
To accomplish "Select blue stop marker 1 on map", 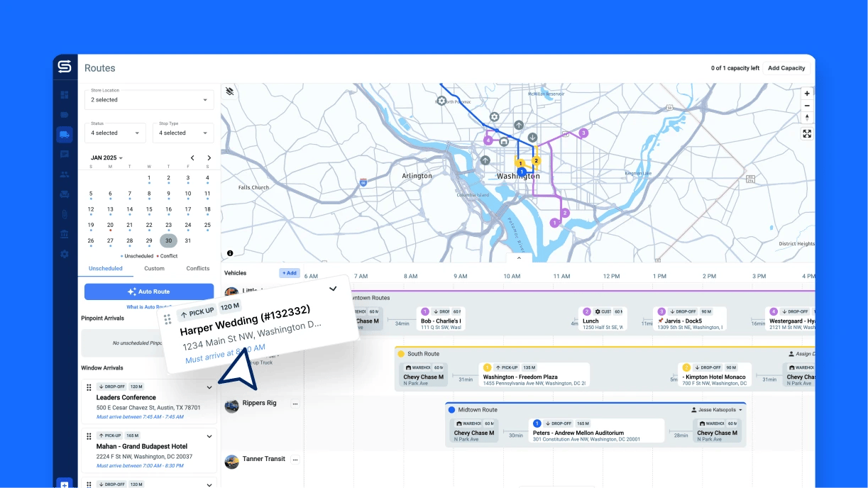I will pyautogui.click(x=522, y=172).
